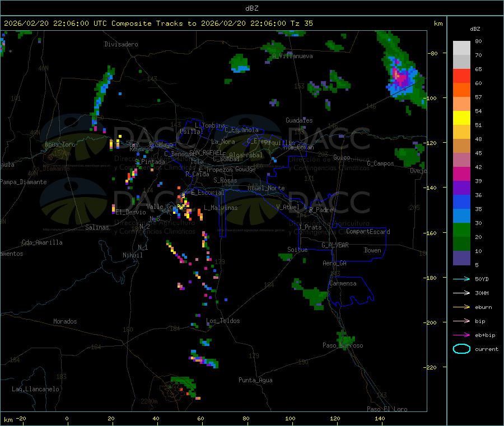Click the Lag.Llancanelo map label

point(35,389)
